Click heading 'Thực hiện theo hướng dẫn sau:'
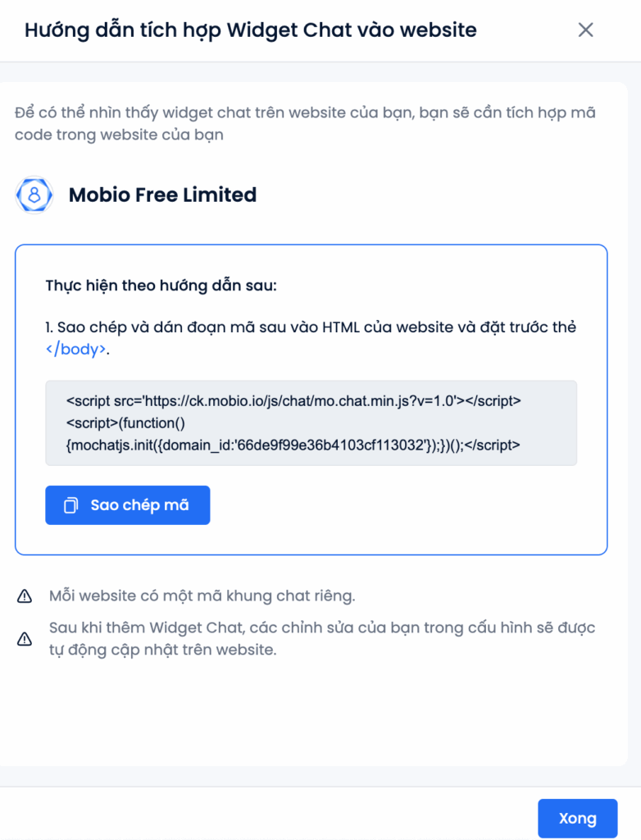The width and height of the screenshot is (641, 840). [161, 285]
